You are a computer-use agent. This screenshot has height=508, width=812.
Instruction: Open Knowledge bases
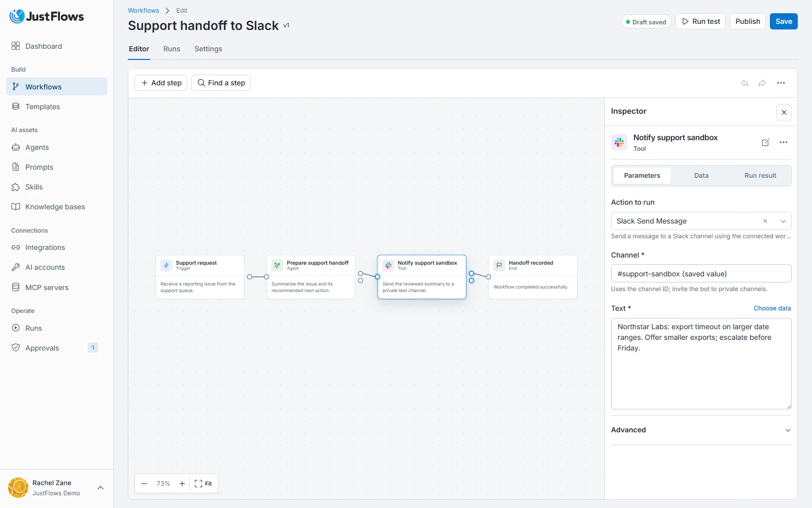click(x=56, y=207)
